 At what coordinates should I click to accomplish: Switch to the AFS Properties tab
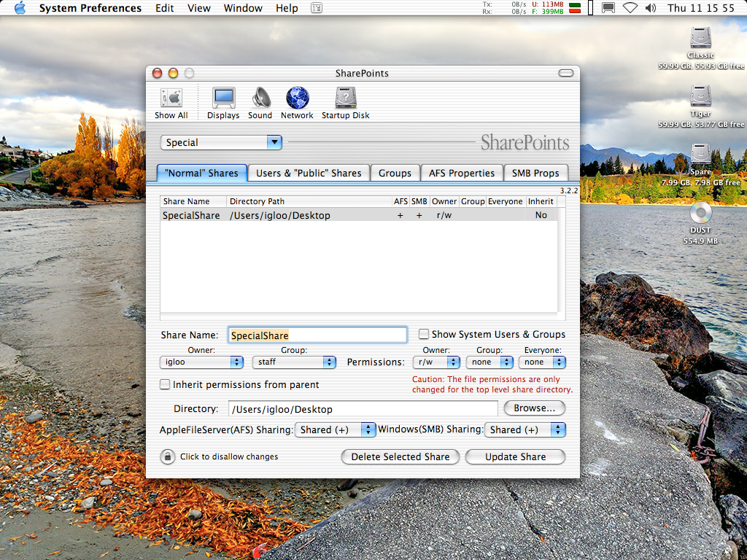[x=462, y=173]
